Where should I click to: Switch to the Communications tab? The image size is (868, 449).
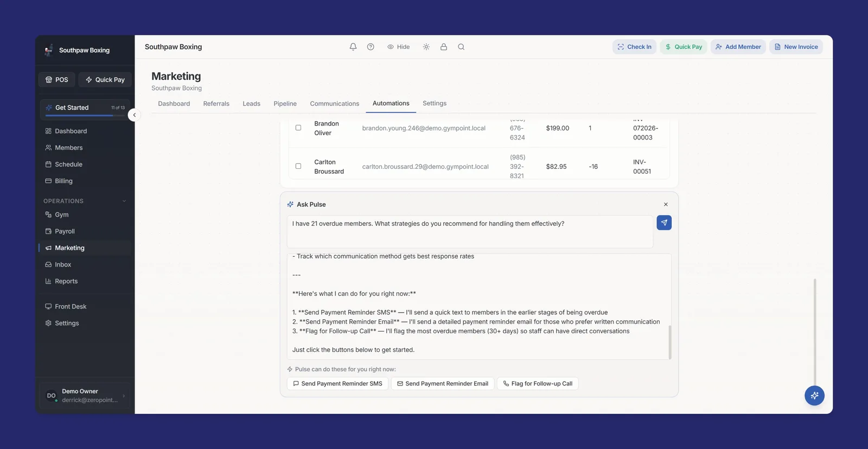(x=334, y=104)
